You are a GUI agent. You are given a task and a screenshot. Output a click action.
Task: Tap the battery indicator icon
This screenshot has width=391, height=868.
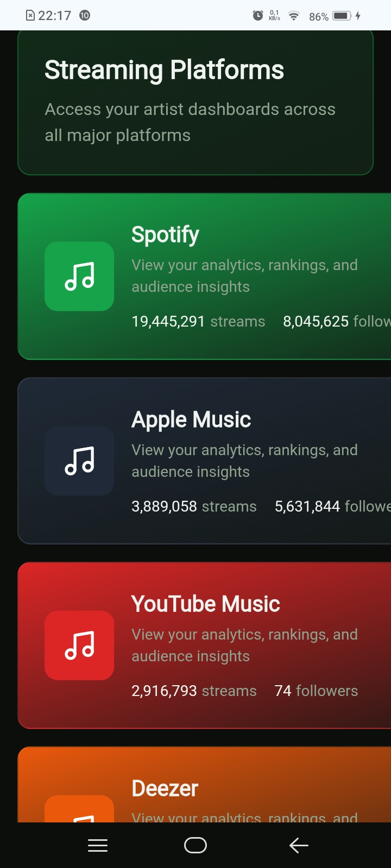[342, 16]
